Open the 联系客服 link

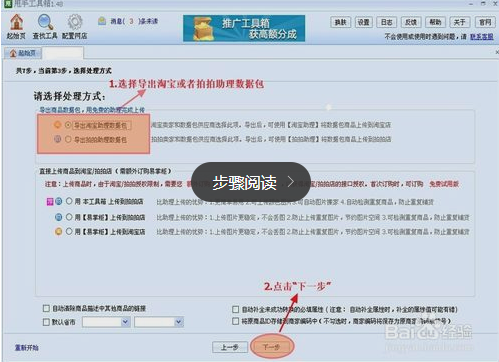coord(482,37)
